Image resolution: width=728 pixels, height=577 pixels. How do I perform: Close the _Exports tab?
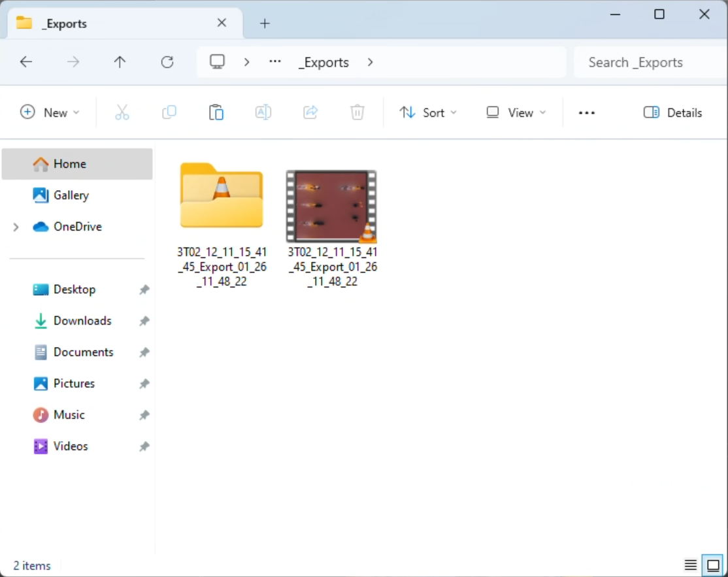(x=222, y=23)
